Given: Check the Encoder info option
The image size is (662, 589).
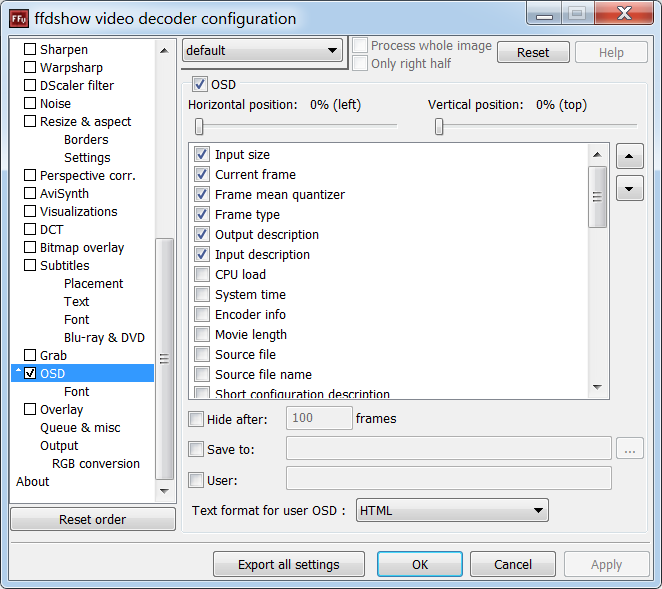Looking at the screenshot, I should tap(202, 314).
